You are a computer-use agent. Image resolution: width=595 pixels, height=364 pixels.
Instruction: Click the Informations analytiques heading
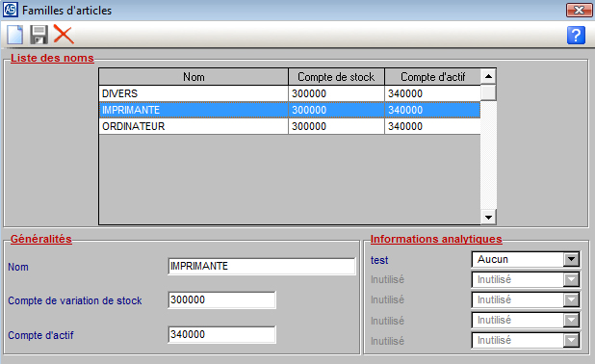tap(436, 239)
